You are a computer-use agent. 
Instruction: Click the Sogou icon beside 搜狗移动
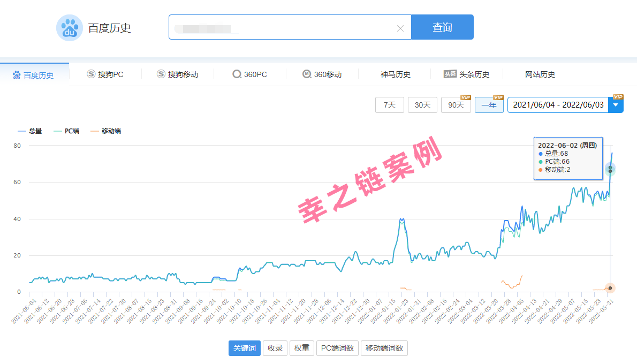click(161, 74)
